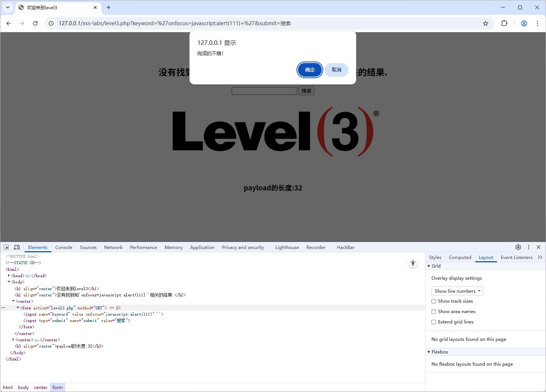Collapse the form node
Image resolution: width=546 pixels, height=392 pixels.
18,308
